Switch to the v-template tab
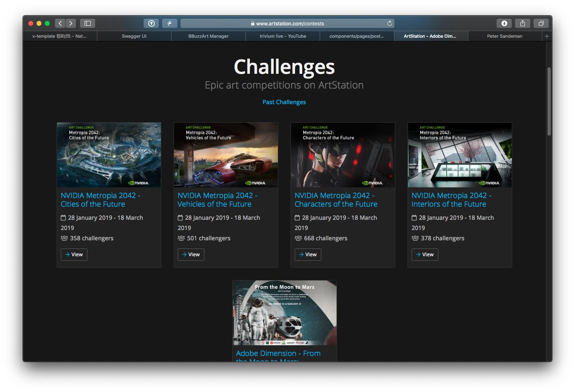 tap(60, 36)
